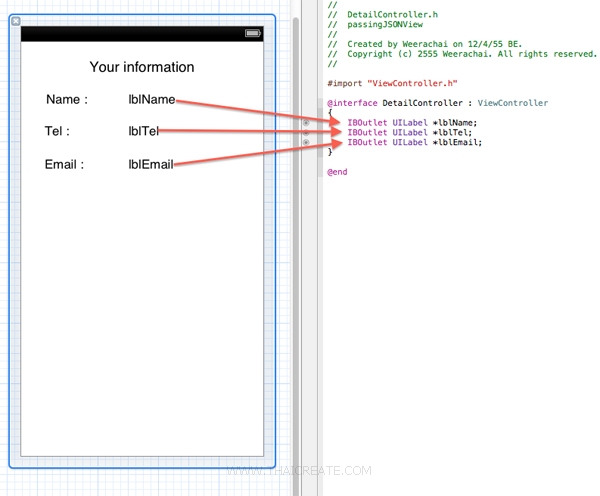Click the canvas vertical scrollbar
Image resolution: width=600 pixels, height=496 pixels.
tap(296, 256)
